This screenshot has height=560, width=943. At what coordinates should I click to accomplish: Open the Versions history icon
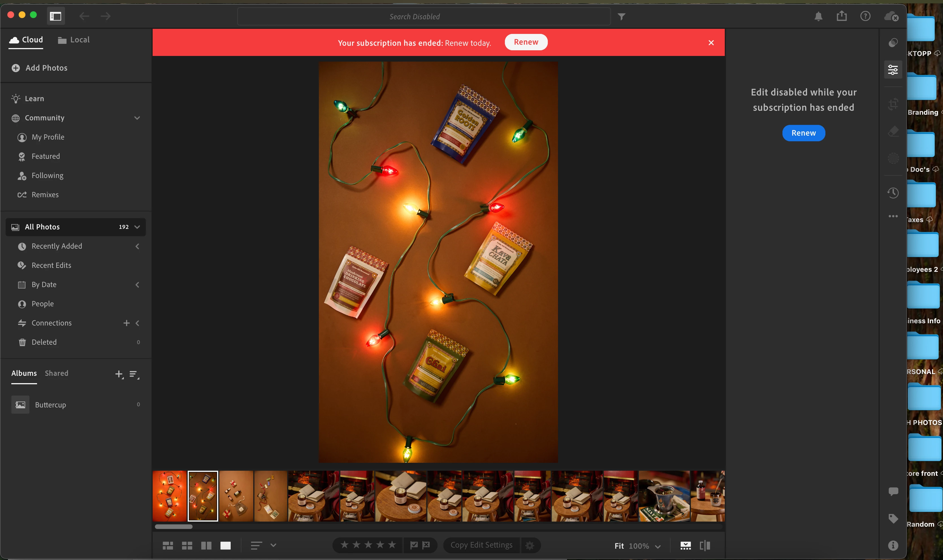[x=893, y=193]
